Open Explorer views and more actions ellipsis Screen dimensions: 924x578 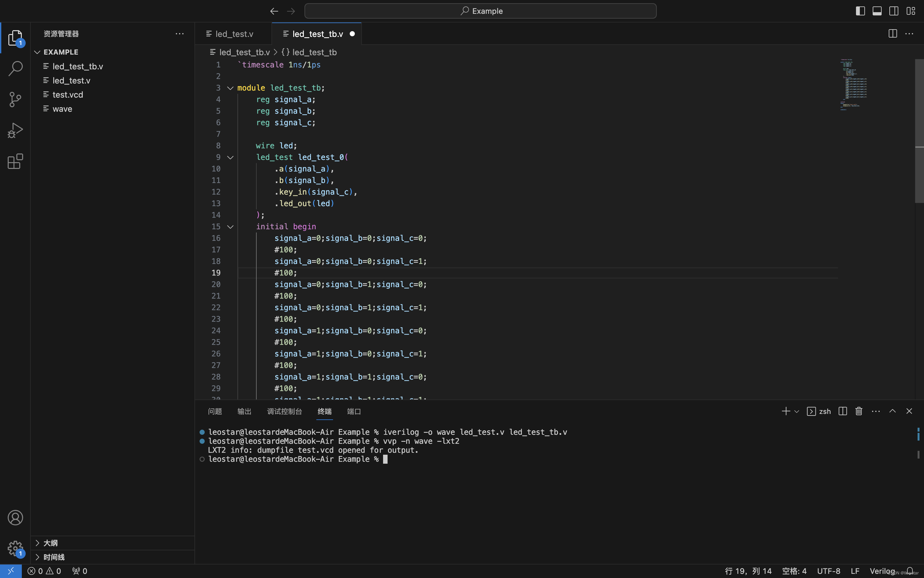click(x=179, y=34)
